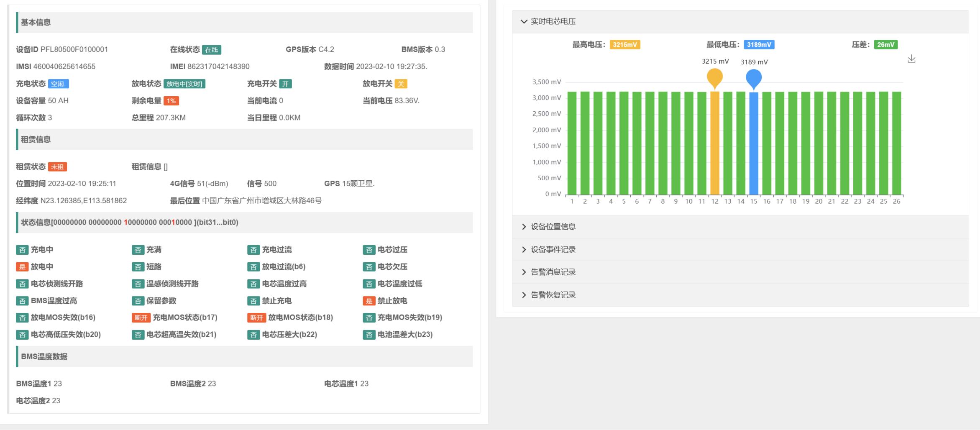Image resolution: width=980 pixels, height=430 pixels.
Task: Click the 是 flag beside 放电中
Action: point(22,267)
